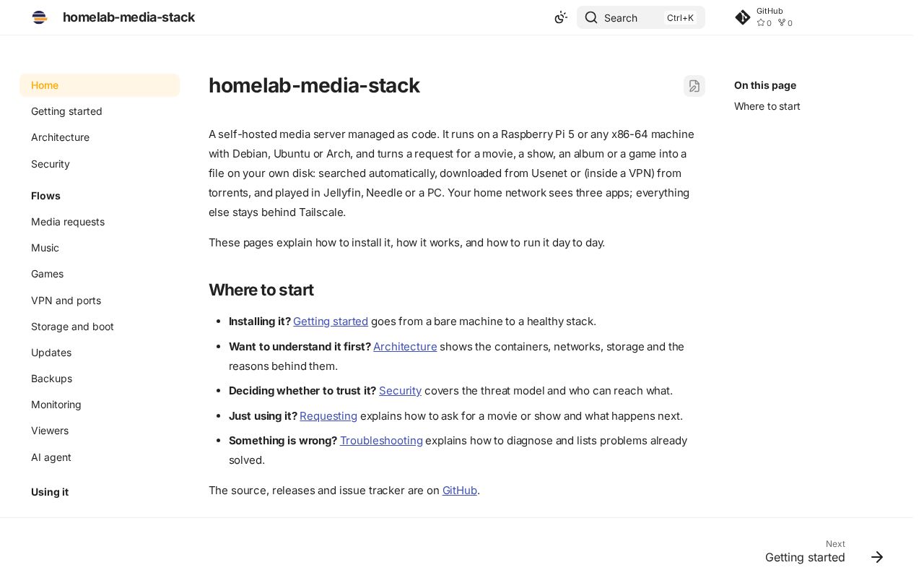Click the main homelab-media-stack page heading
The height and width of the screenshot is (578, 924).
tap(314, 85)
